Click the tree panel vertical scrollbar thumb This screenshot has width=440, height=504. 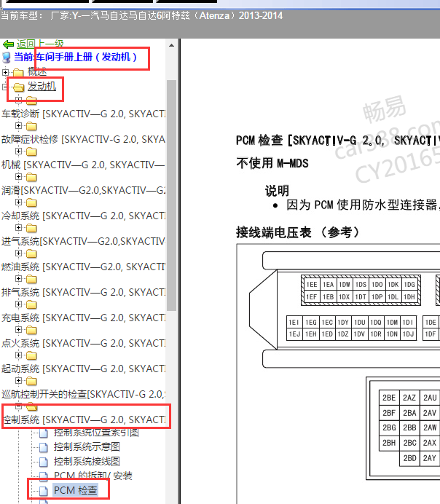click(172, 195)
